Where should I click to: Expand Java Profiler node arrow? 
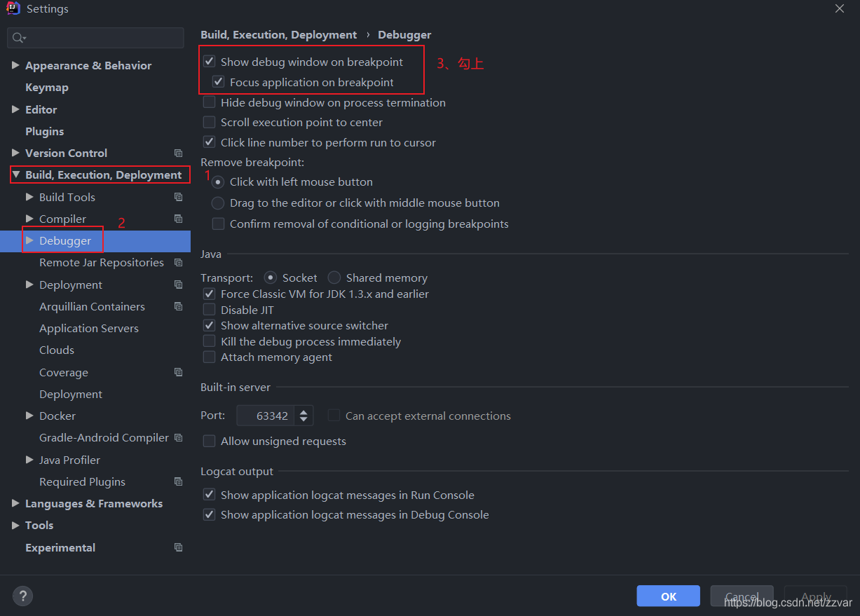tap(29, 460)
